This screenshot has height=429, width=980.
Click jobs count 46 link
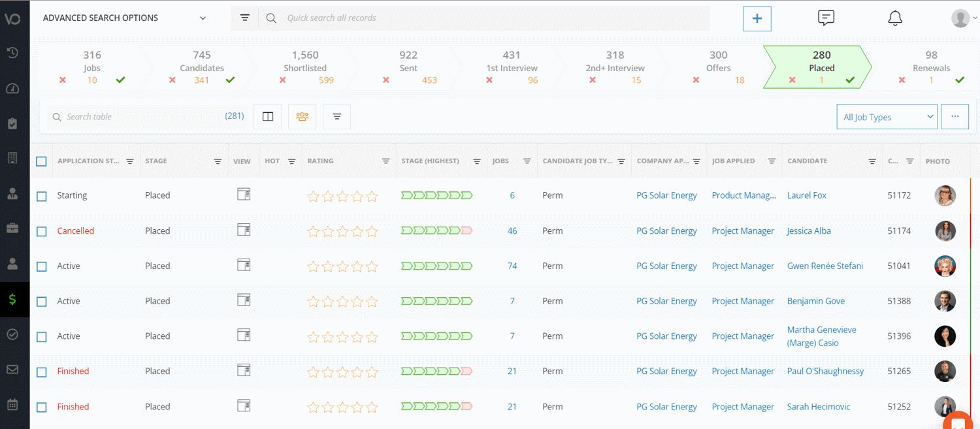click(x=512, y=230)
